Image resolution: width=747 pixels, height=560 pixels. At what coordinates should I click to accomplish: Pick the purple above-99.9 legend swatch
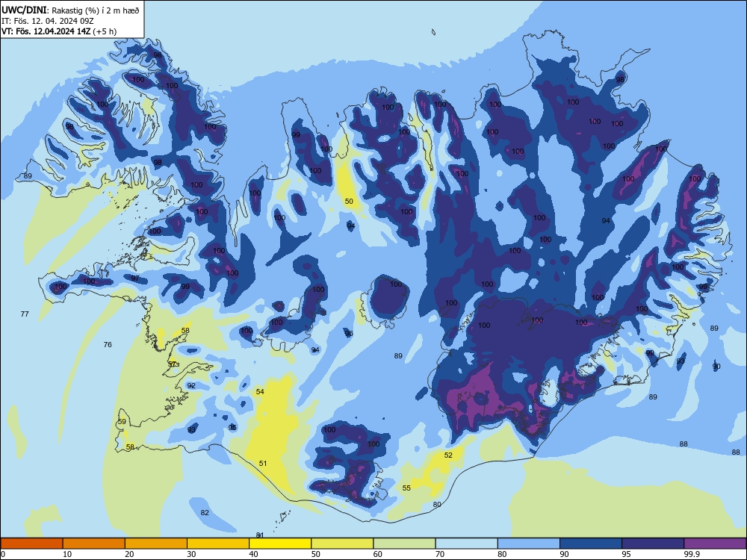pos(715,544)
